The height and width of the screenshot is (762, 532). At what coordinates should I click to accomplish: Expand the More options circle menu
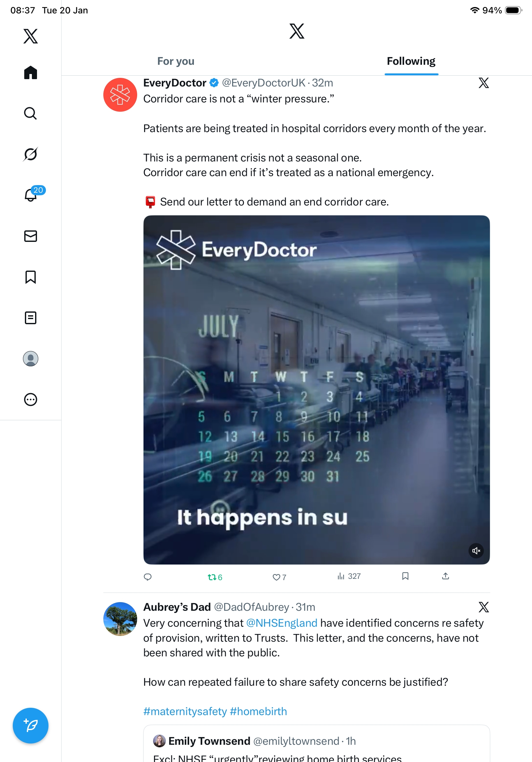pyautogui.click(x=31, y=400)
